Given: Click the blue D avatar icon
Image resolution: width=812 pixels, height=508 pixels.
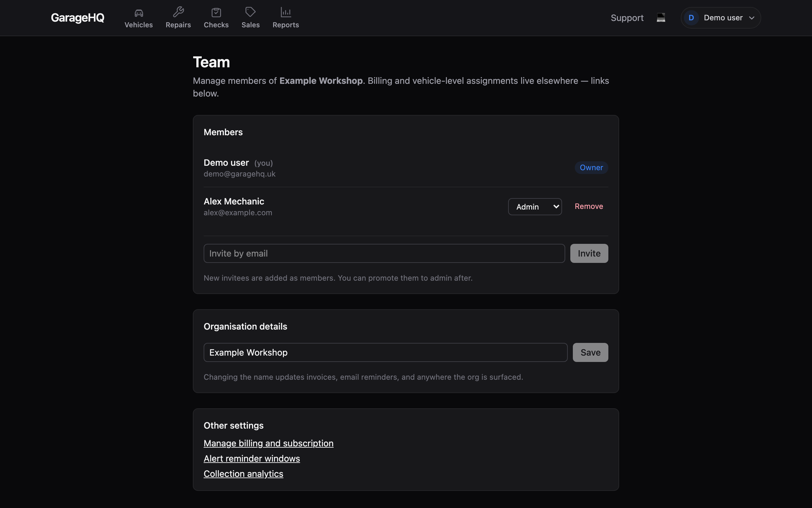Looking at the screenshot, I should 691,18.
